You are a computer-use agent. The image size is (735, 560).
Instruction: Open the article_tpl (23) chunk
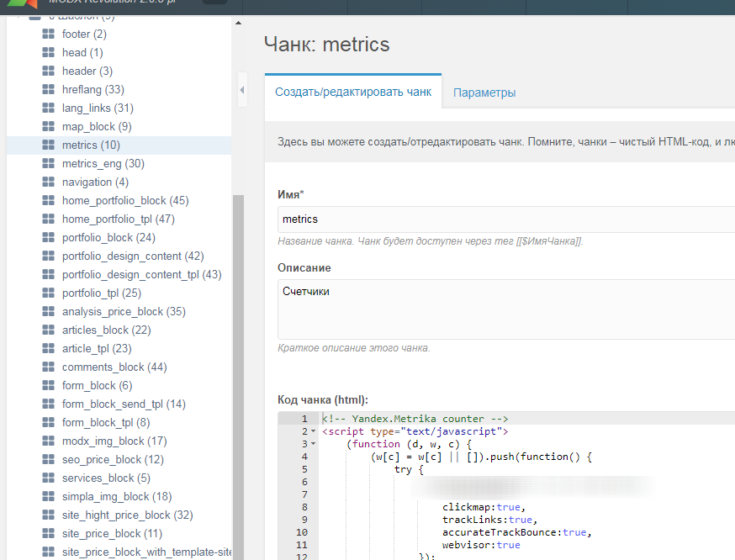click(97, 349)
